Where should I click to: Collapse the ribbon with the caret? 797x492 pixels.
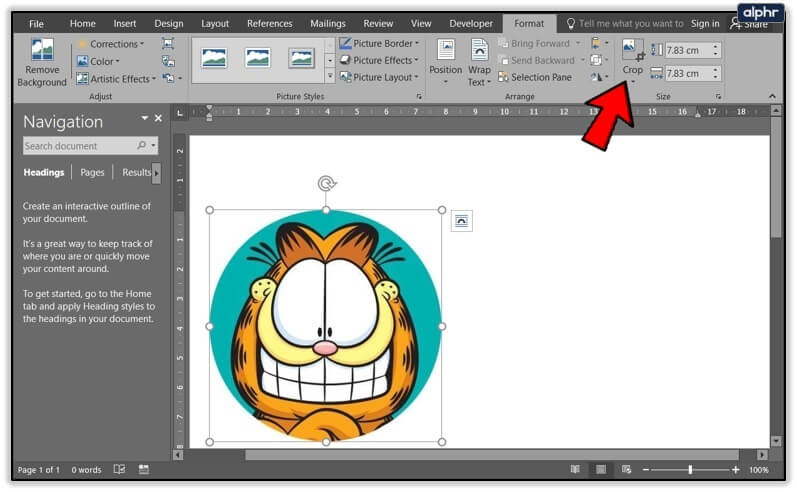click(x=772, y=96)
